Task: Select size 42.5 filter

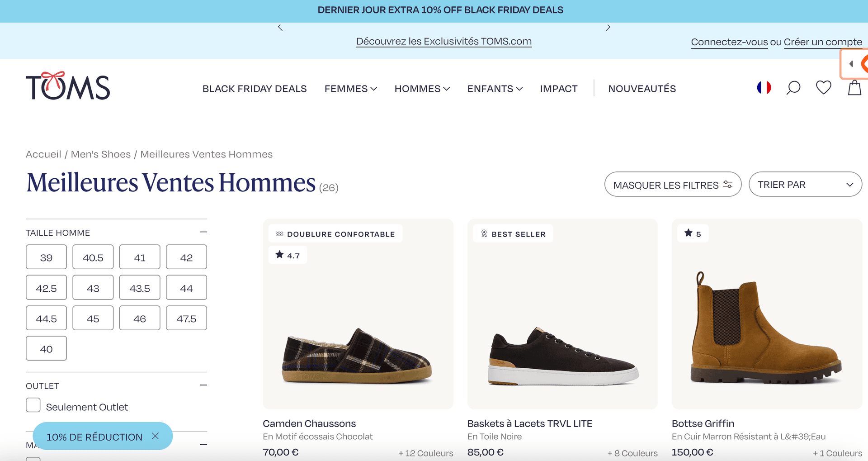Action: click(46, 287)
